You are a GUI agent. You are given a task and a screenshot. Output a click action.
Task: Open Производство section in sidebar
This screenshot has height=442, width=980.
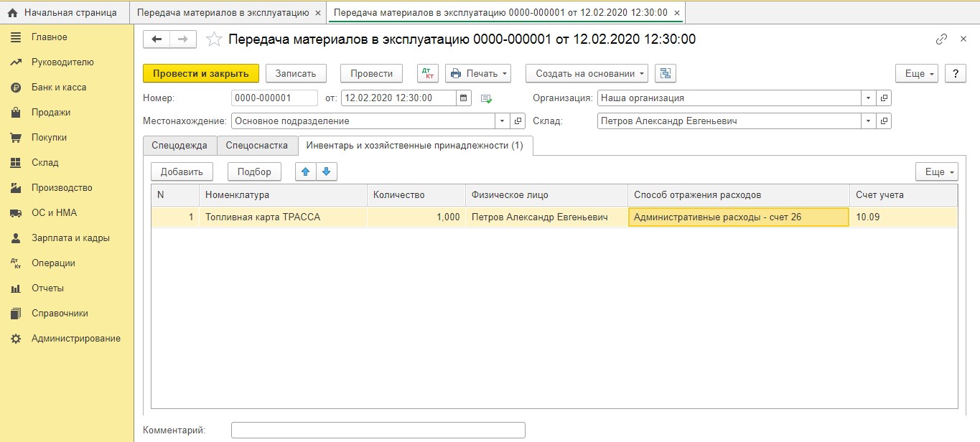pos(62,188)
